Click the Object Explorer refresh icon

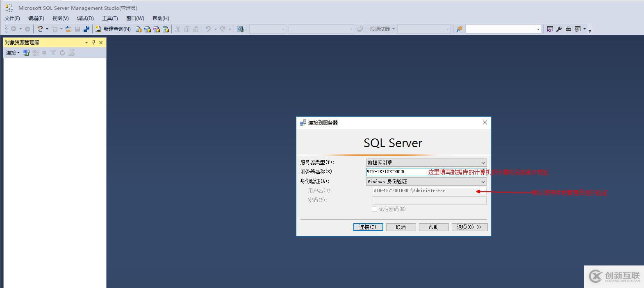[62, 52]
